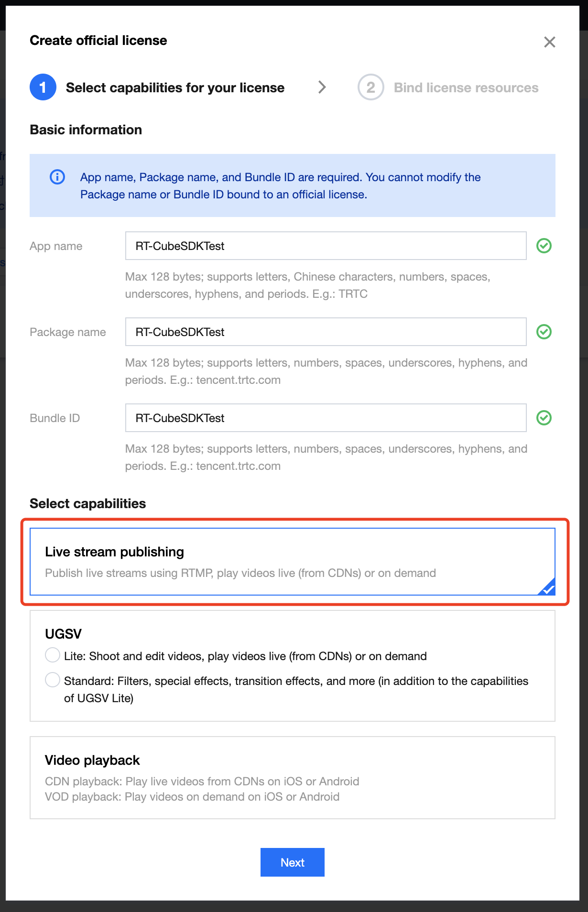
Task: Click 'Publish live streams using RTMP' description
Action: pyautogui.click(x=240, y=573)
